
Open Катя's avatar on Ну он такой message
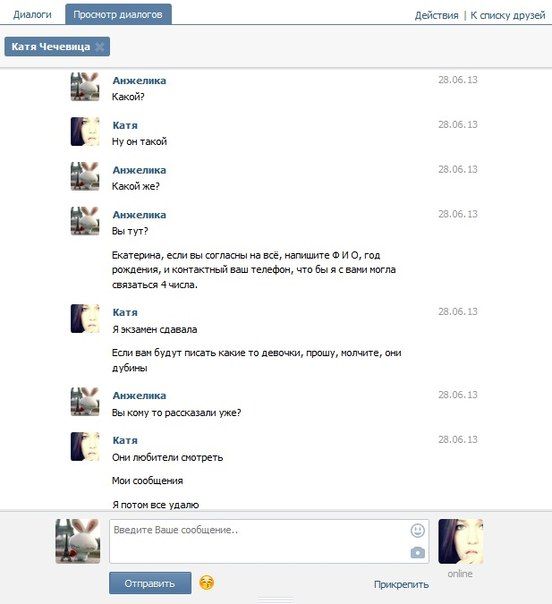pos(85,132)
